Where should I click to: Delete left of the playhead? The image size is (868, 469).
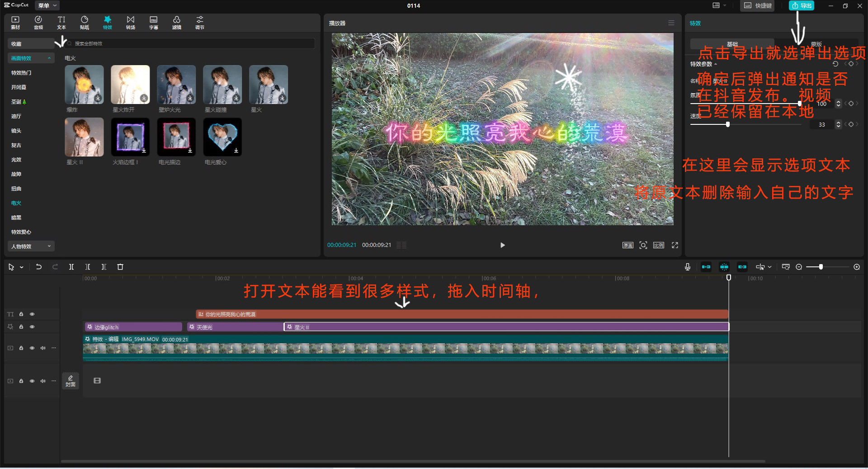(x=88, y=267)
